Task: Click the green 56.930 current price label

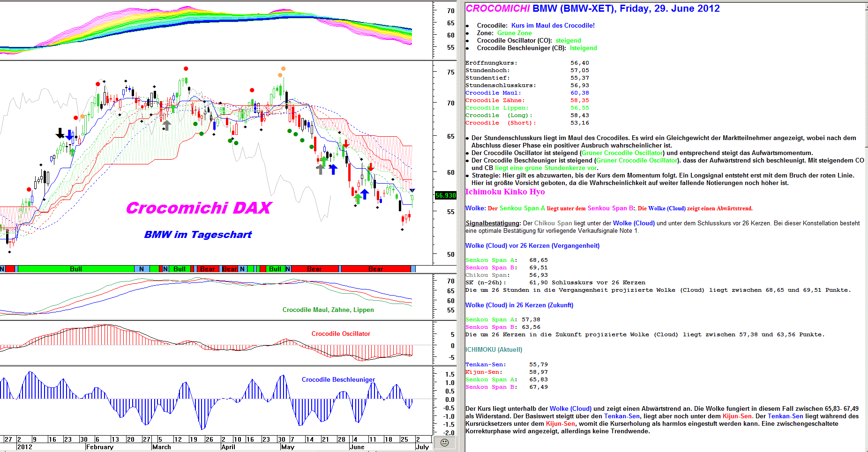Action: 445,195
